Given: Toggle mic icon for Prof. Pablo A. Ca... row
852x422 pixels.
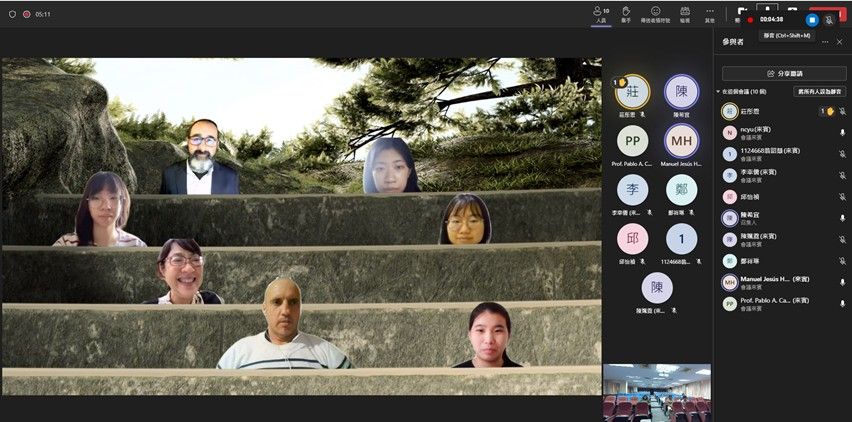Looking at the screenshot, I should tap(842, 303).
